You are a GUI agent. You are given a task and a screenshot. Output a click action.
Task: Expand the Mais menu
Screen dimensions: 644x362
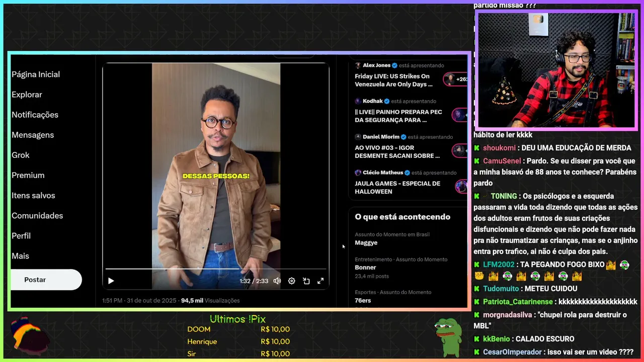(x=20, y=255)
